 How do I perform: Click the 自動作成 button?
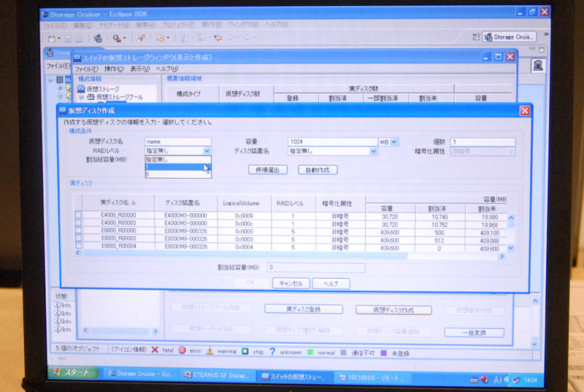coord(318,170)
